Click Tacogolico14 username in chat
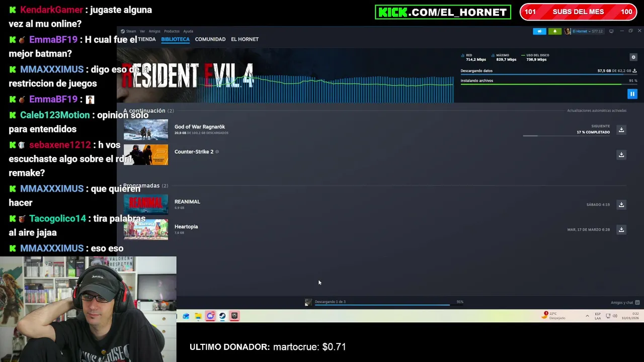 [x=58, y=219]
